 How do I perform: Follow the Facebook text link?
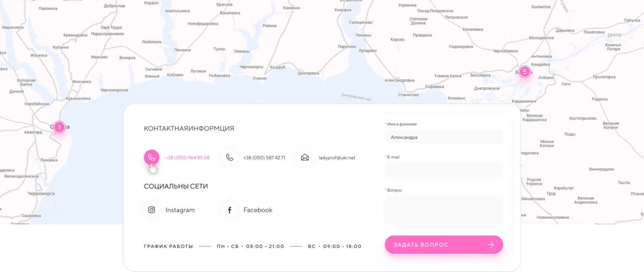click(258, 210)
